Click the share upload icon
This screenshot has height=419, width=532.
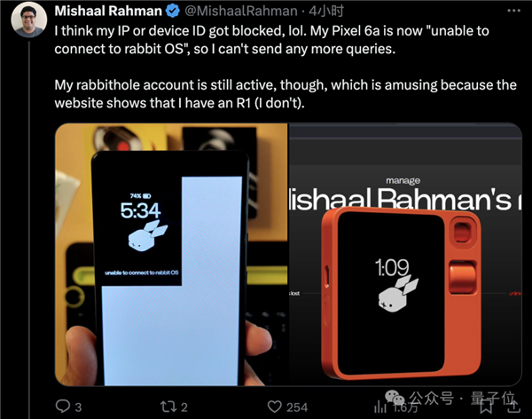pos(513,406)
